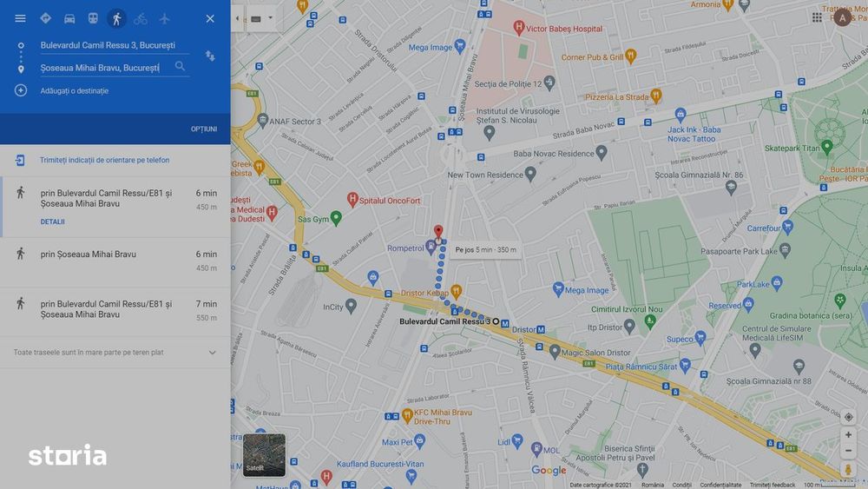Open Google account avatar
Image resolution: width=868 pixels, height=489 pixels.
843,17
